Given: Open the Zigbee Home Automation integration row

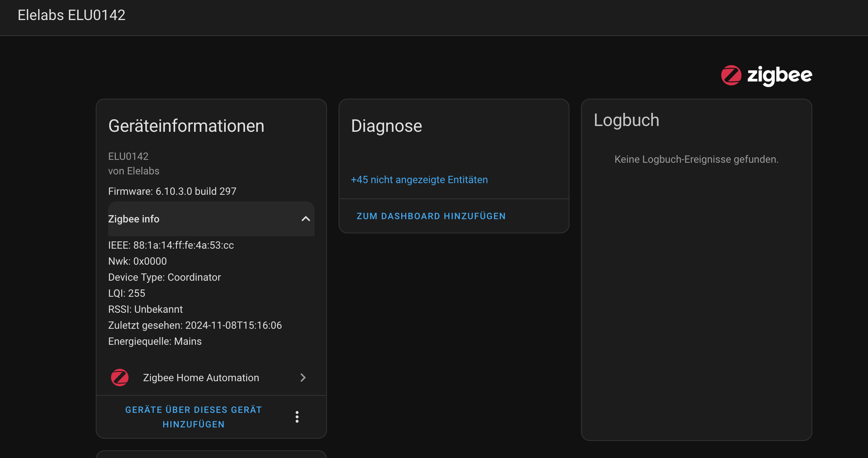Looking at the screenshot, I should 201,378.
